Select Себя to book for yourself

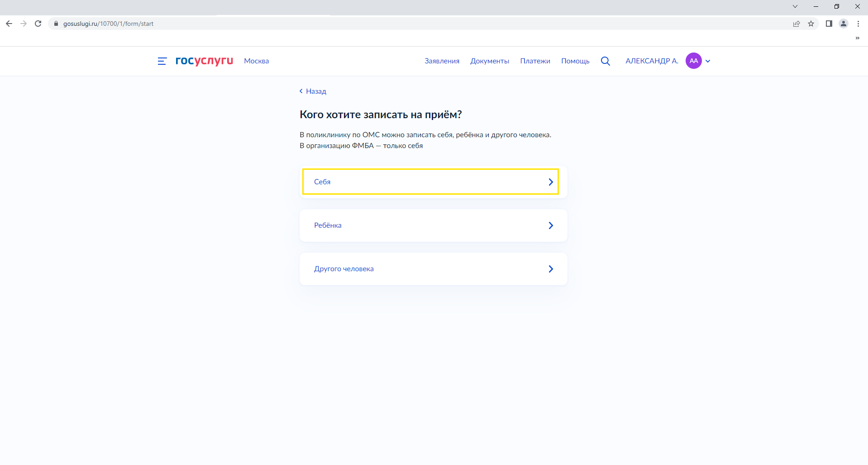(433, 182)
